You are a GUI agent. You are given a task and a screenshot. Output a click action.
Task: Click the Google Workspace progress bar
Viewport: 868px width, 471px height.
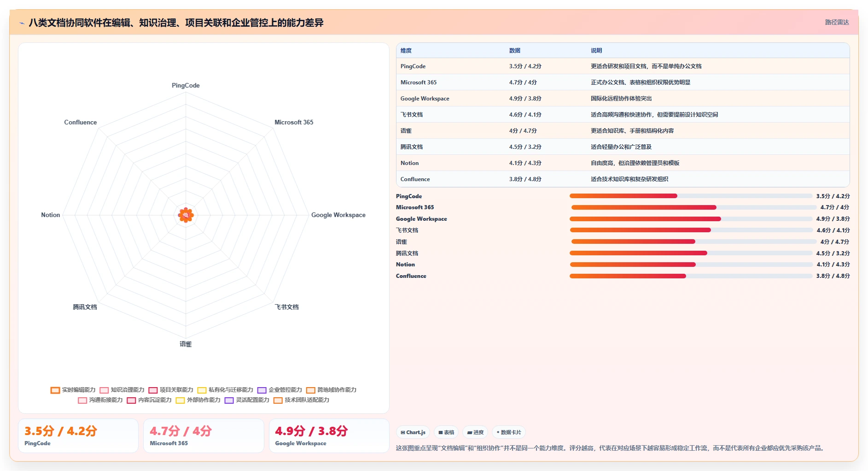coord(691,219)
